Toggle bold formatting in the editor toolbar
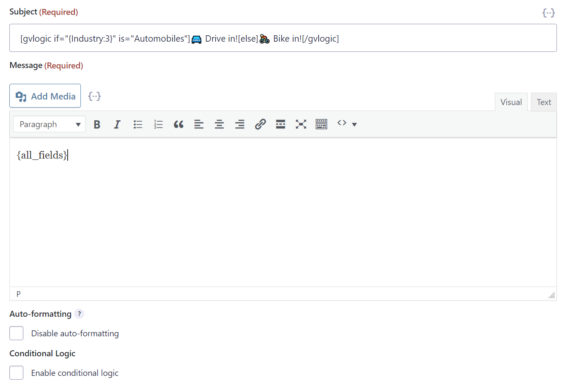The height and width of the screenshot is (392, 565). click(97, 124)
